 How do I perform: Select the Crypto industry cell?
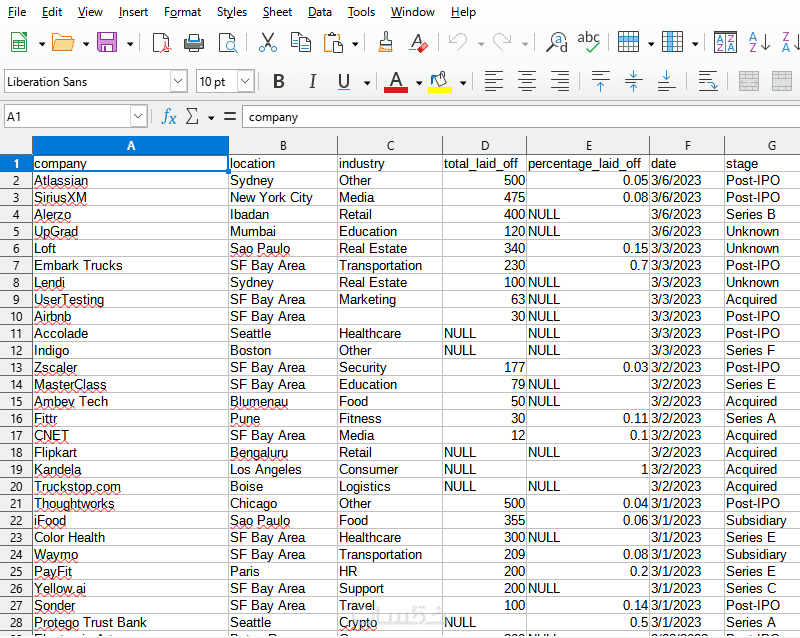coord(390,623)
